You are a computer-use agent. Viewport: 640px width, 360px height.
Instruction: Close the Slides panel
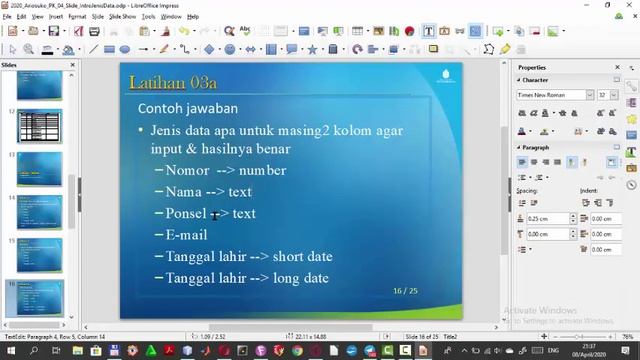click(73, 65)
